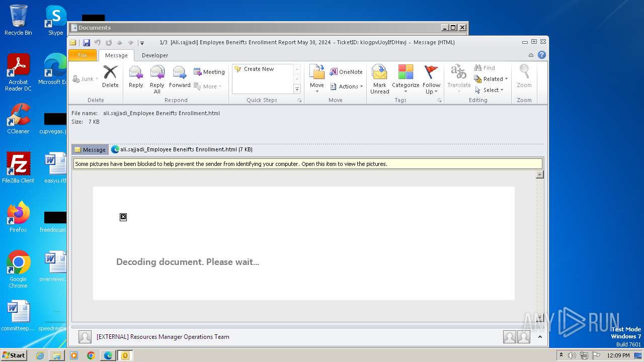Send message to OneNote

pos(346,72)
